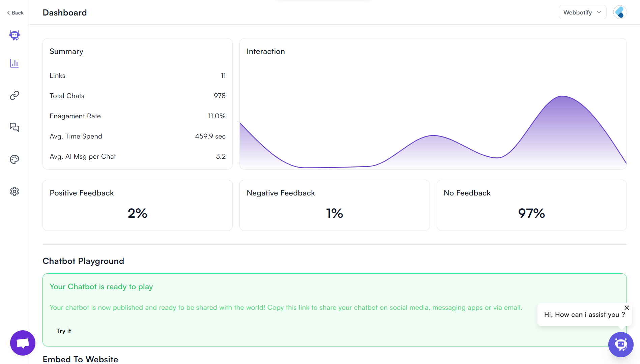This screenshot has width=640, height=364.
Task: Open the conversations chat bubbles sidebar icon
Action: 14,127
